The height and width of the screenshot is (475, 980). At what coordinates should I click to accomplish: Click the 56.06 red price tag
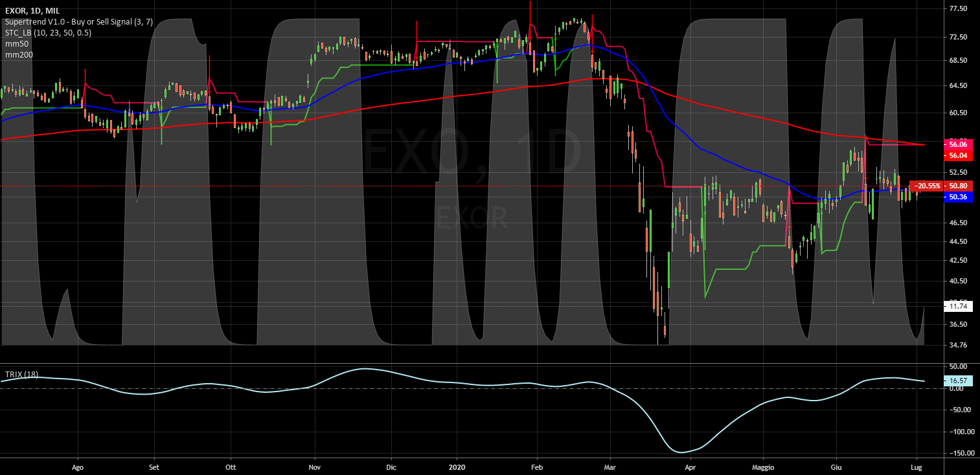coord(958,144)
